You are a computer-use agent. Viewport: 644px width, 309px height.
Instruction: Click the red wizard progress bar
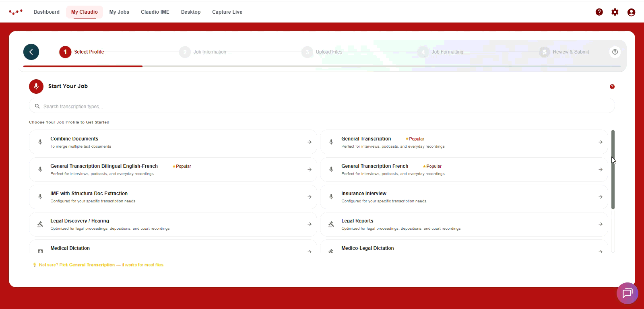click(83, 66)
